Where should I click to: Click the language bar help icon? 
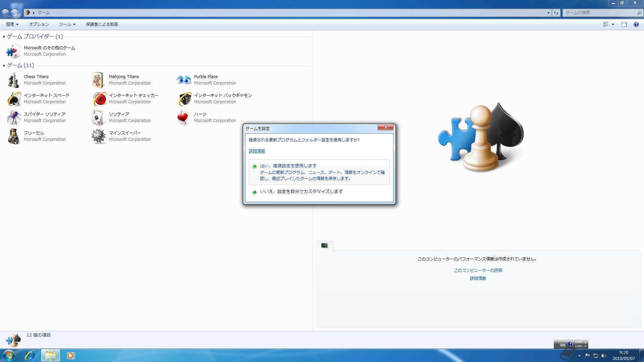(570, 344)
